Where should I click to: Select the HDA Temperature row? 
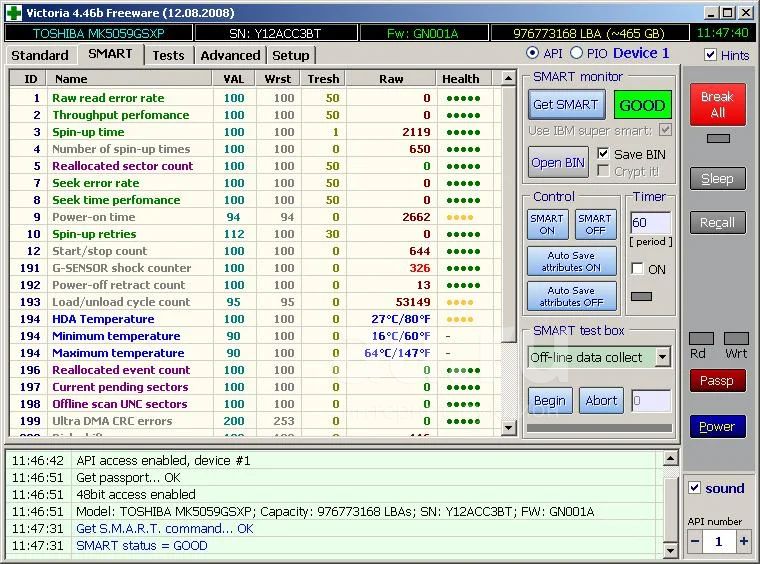pyautogui.click(x=255, y=319)
